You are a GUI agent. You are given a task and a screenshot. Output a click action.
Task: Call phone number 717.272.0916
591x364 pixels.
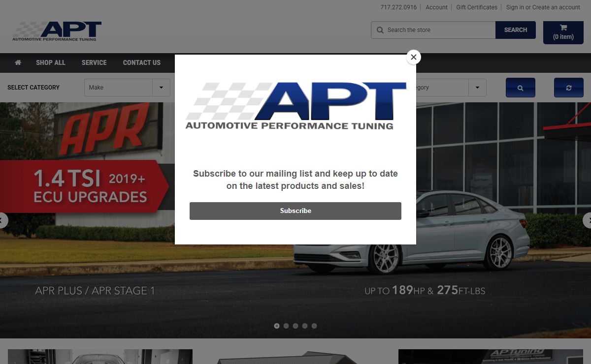coord(398,7)
